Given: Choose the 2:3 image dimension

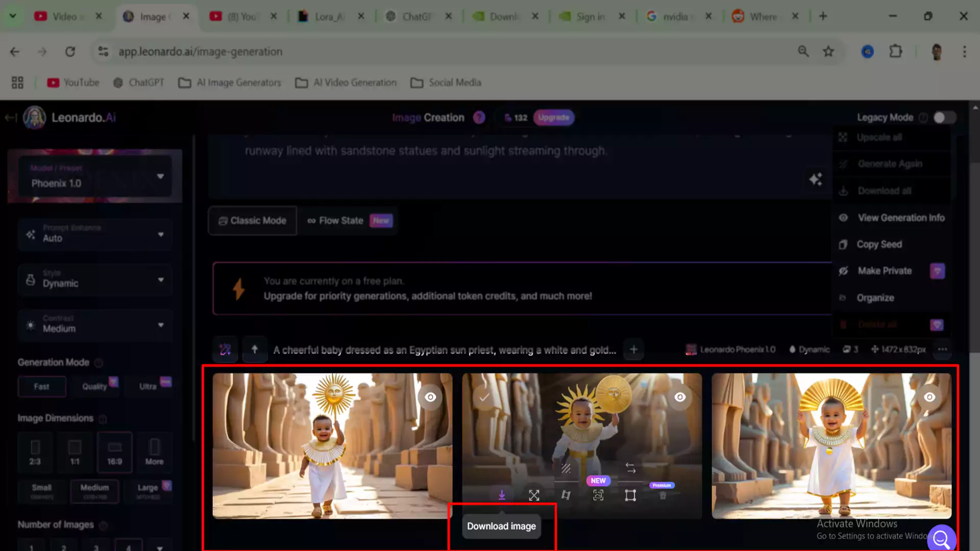Looking at the screenshot, I should [35, 452].
